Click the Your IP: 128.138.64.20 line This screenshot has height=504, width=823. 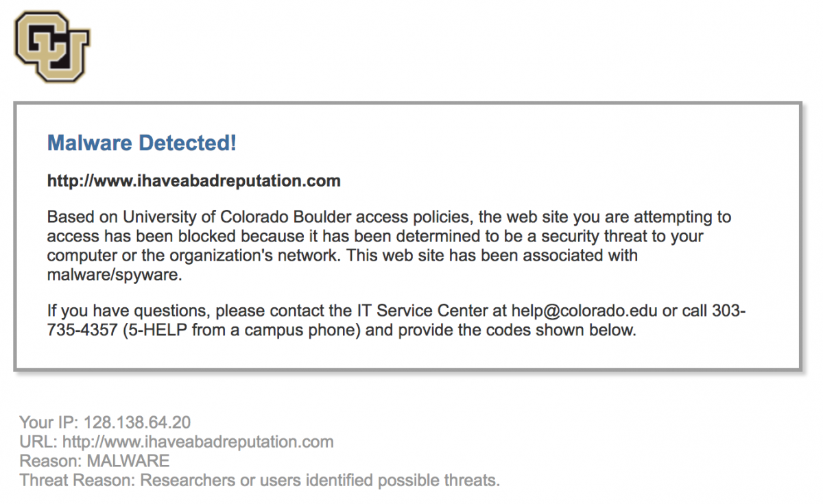[105, 421]
